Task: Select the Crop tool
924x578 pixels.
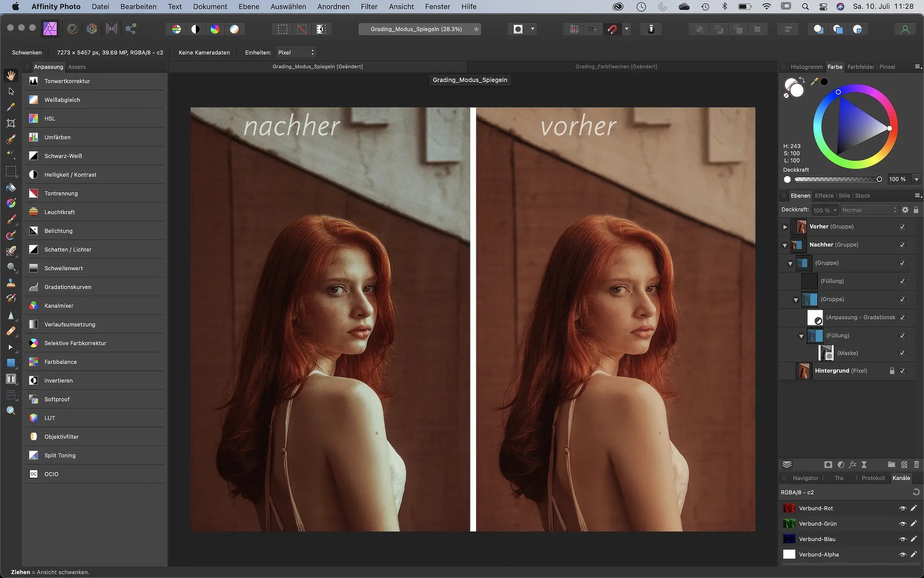Action: pos(11,123)
